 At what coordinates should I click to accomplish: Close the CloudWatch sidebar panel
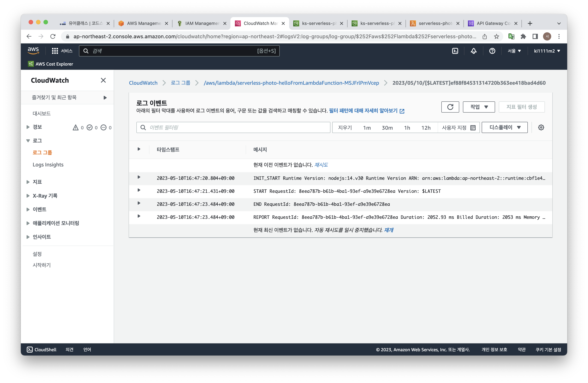[103, 80]
